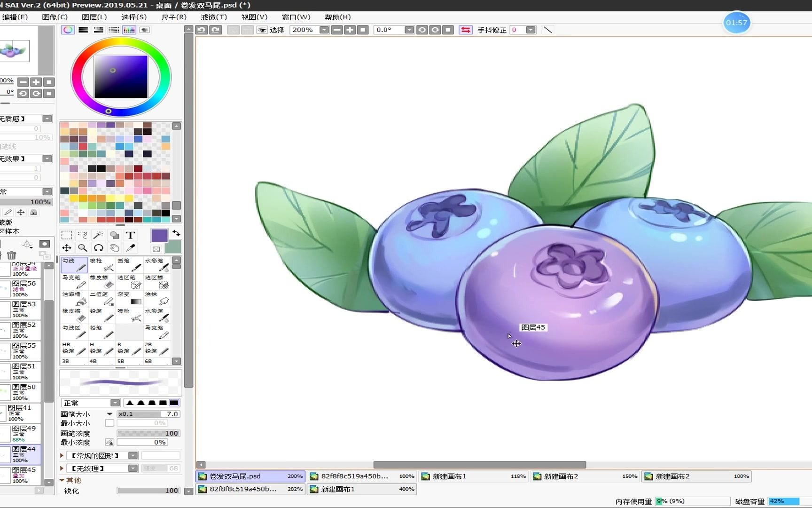Image resolution: width=812 pixels, height=508 pixels.
Task: Select the Hand pan tool
Action: coord(115,248)
